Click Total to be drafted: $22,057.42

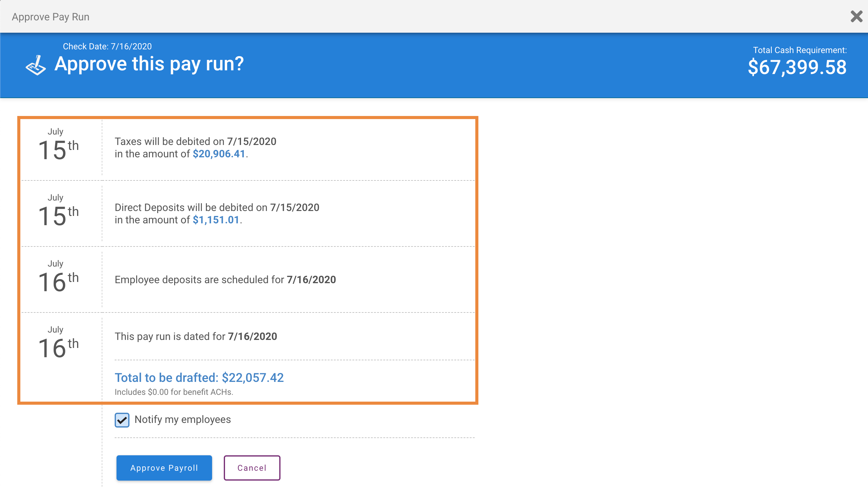[x=199, y=378]
